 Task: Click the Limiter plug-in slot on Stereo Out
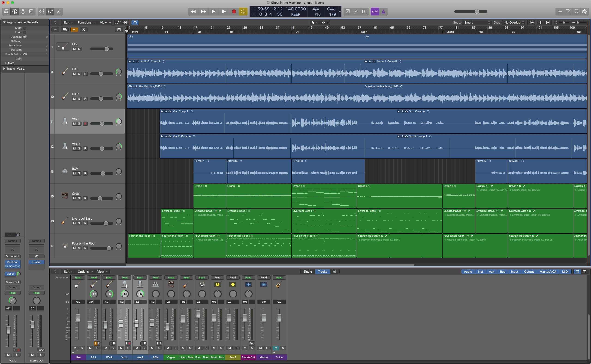[36, 262]
